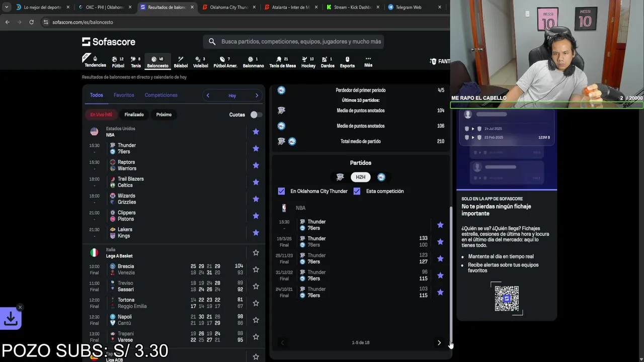Open the Dardos sport category
644x362 pixels.
click(x=328, y=62)
